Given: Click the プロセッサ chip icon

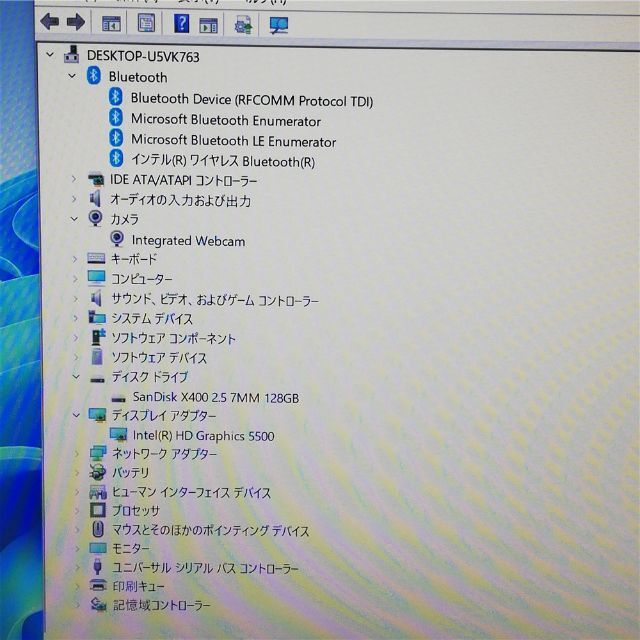Looking at the screenshot, I should [x=98, y=510].
